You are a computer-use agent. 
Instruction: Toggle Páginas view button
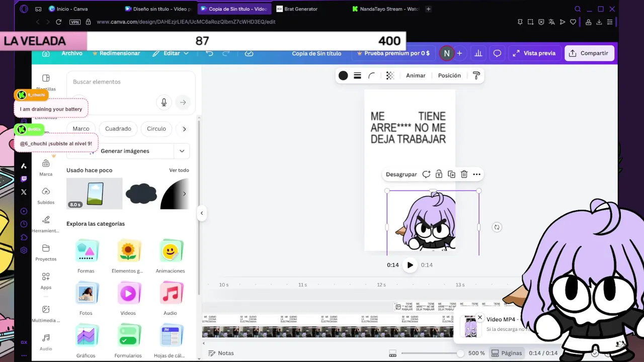click(x=507, y=353)
